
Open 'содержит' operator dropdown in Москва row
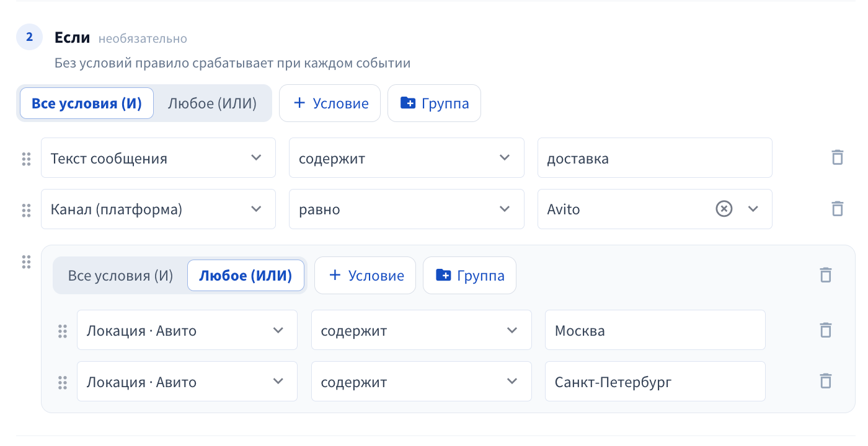click(422, 330)
